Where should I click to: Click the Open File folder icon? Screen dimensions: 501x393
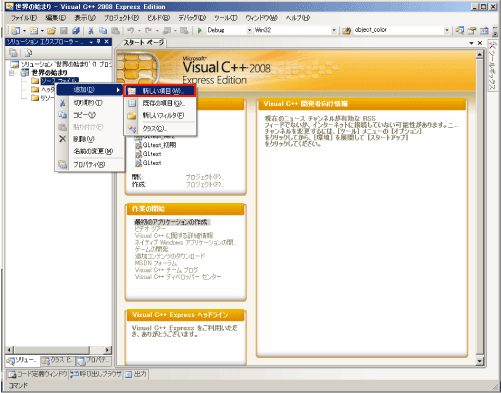click(51, 30)
